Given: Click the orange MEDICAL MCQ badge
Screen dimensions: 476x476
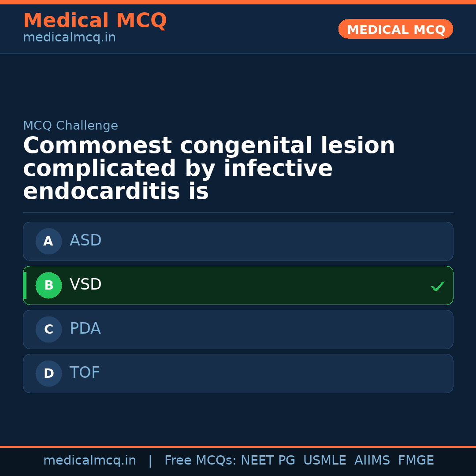Looking at the screenshot, I should [x=395, y=29].
